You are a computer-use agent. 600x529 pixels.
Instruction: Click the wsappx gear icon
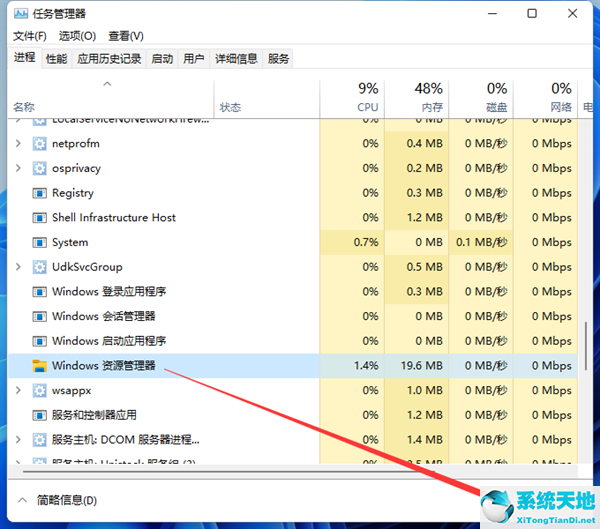point(39,390)
